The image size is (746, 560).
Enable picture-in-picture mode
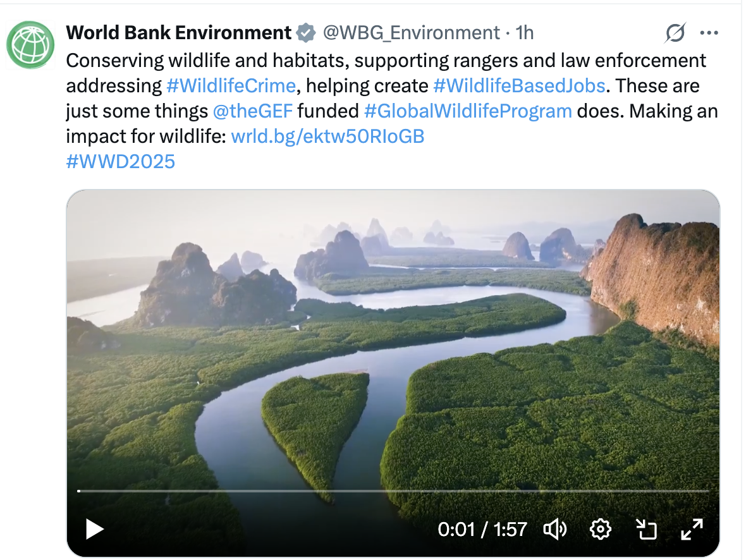pyautogui.click(x=646, y=529)
